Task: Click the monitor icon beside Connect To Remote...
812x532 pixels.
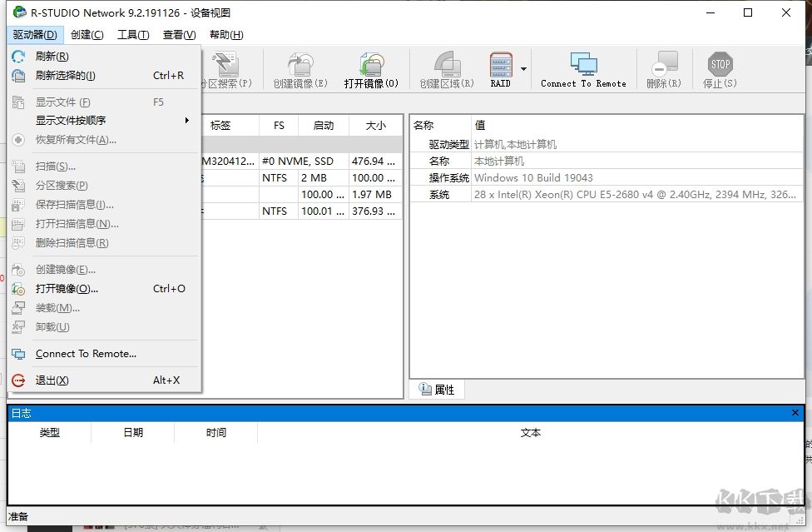Action: pyautogui.click(x=18, y=355)
